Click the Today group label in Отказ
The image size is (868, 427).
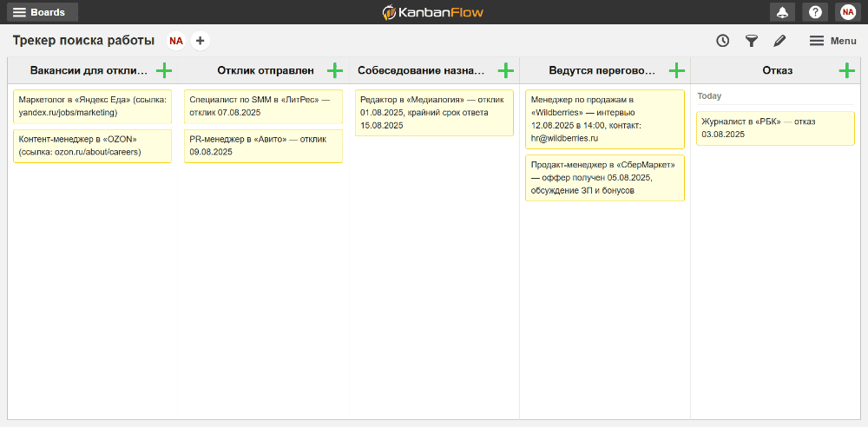[709, 96]
